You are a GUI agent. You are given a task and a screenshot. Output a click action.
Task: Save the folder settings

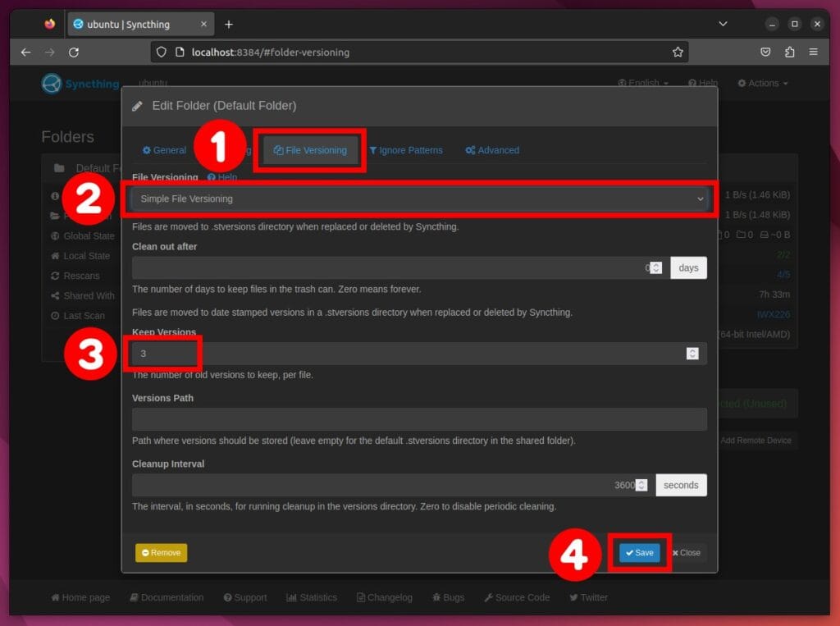click(640, 553)
